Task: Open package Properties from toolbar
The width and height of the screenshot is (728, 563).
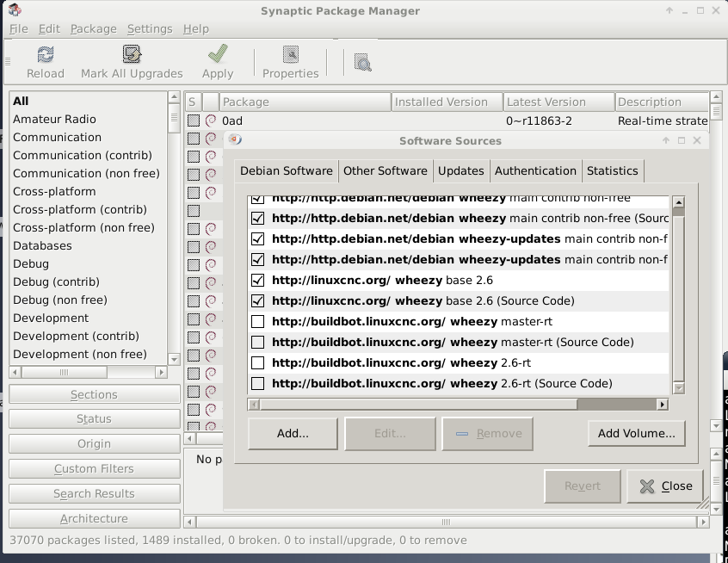Action: click(x=291, y=62)
